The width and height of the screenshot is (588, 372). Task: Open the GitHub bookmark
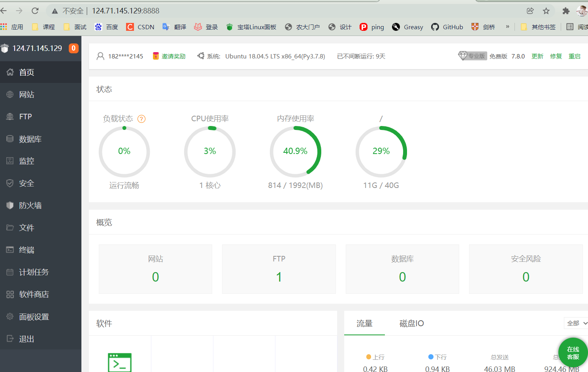(x=447, y=27)
